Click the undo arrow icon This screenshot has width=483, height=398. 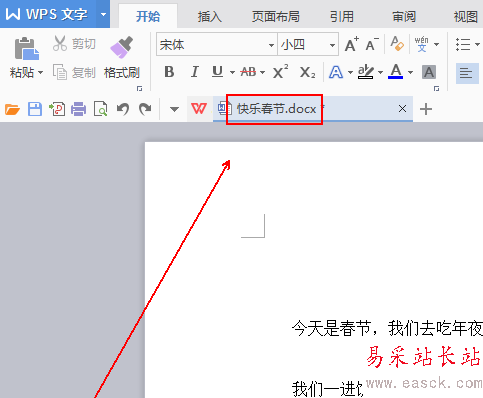pos(123,109)
